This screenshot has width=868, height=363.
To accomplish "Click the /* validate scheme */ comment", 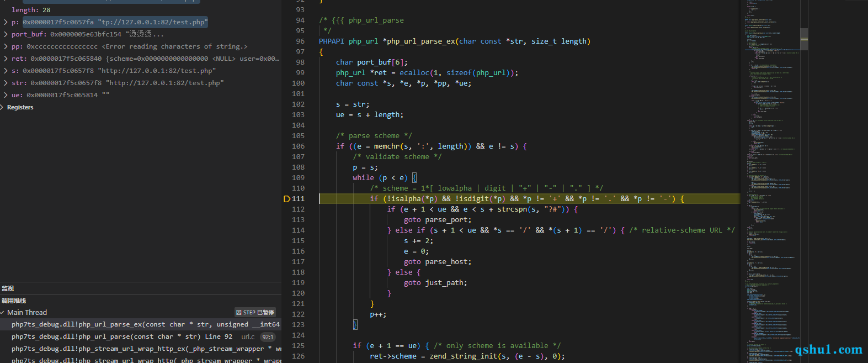I will 397,157.
